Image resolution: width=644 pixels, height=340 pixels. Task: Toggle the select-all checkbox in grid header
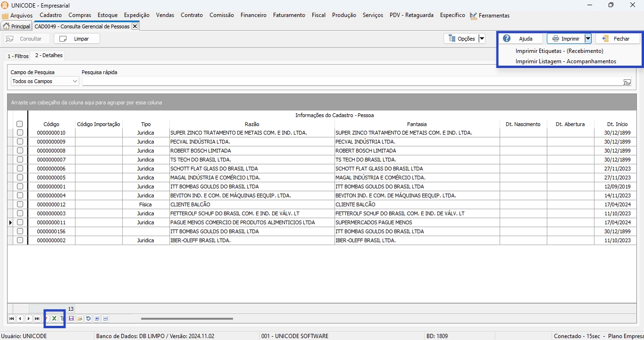click(20, 124)
